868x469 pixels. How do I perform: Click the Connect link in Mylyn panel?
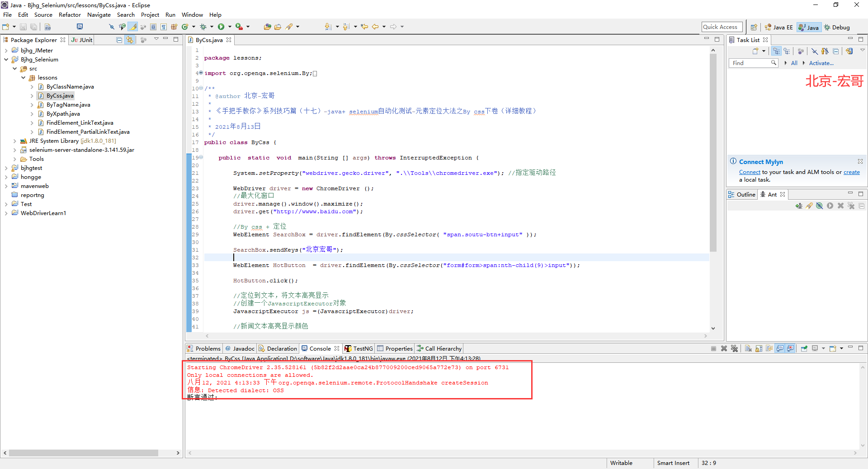click(x=750, y=172)
